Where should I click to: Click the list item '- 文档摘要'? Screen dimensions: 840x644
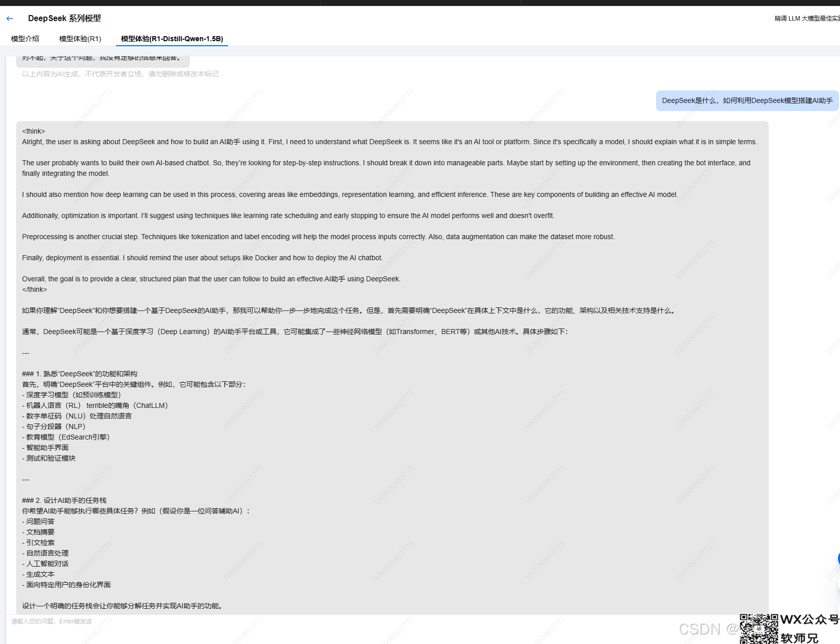(x=38, y=532)
